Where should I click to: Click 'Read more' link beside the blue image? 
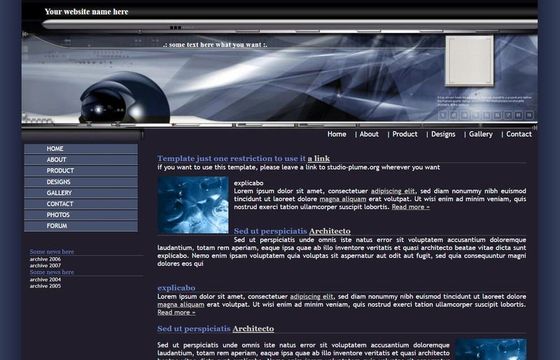(x=411, y=207)
